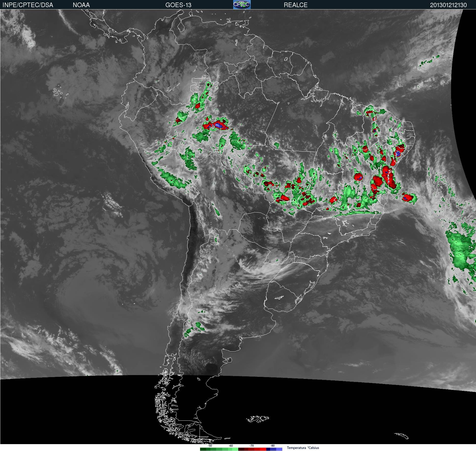Click the INPE/CPTEC/DSA header label

(28, 5)
